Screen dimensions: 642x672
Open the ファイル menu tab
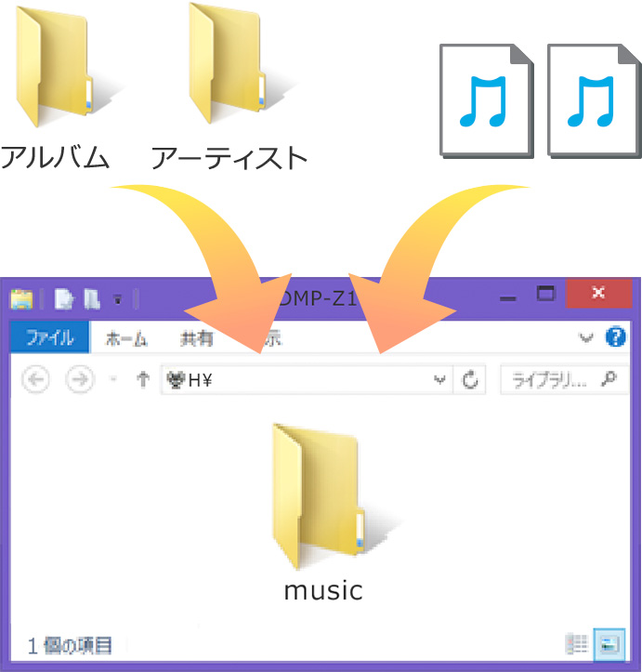[49, 338]
